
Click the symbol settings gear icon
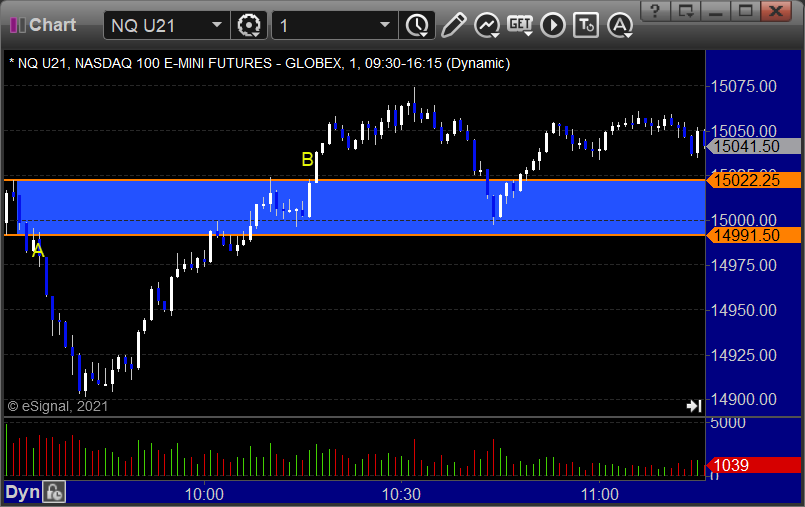[249, 25]
